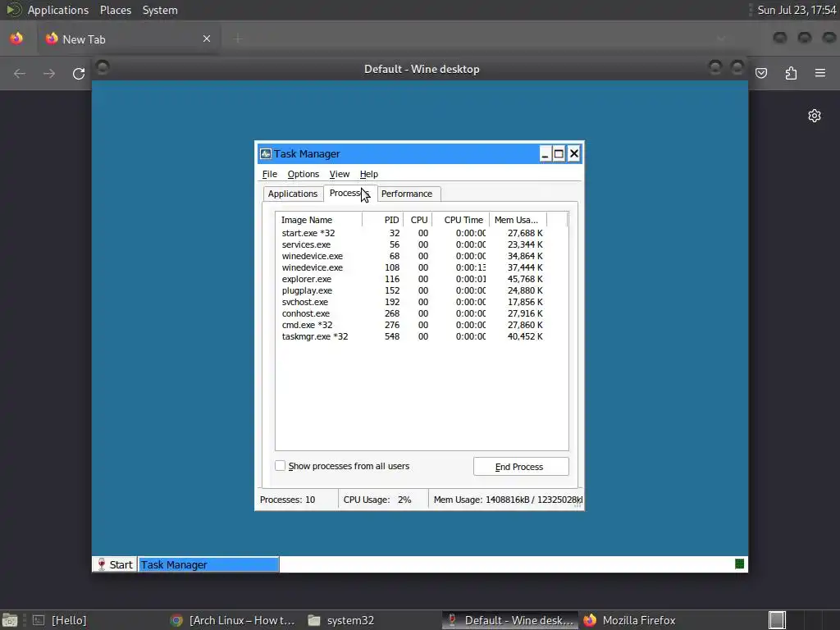Image resolution: width=840 pixels, height=630 pixels.
Task: Sort by the Image Name column header
Action: coord(319,220)
